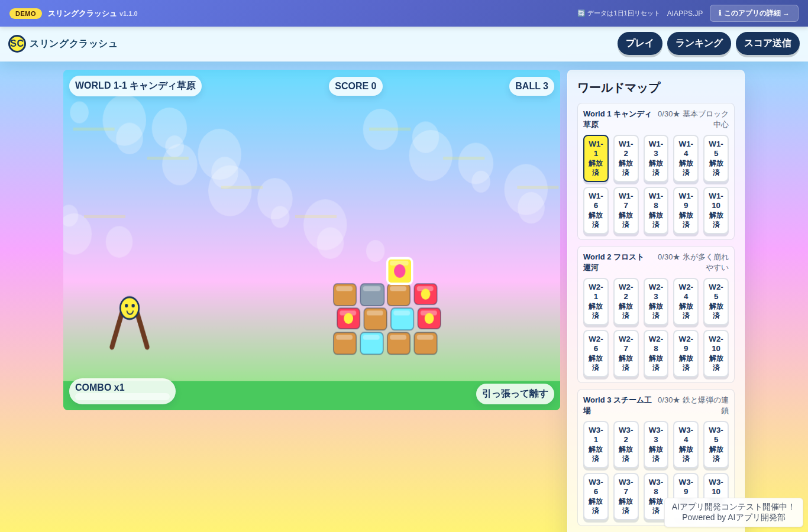808x532 pixels.
Task: Select stage W1-7
Action: tap(626, 210)
